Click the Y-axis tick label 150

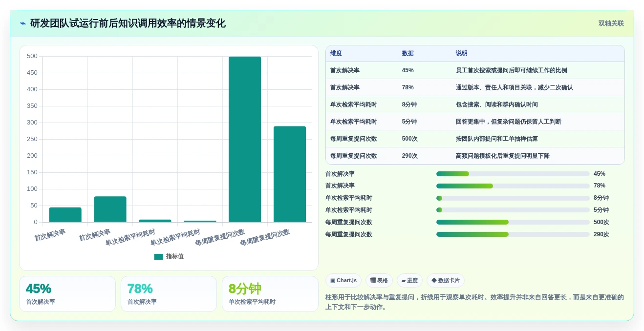32,172
